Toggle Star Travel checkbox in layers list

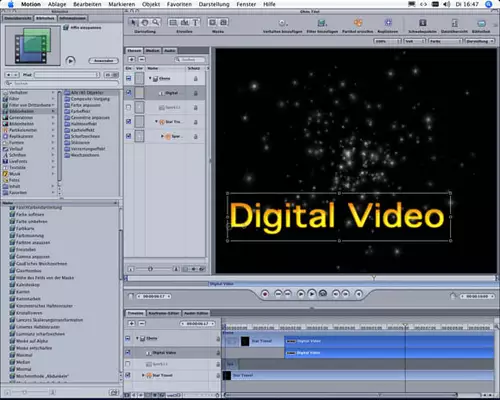(x=129, y=122)
